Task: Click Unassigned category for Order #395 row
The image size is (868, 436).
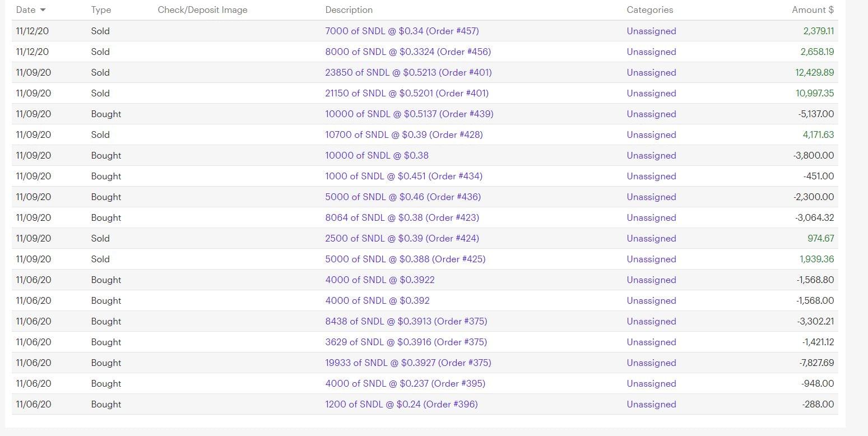Action: click(x=651, y=384)
